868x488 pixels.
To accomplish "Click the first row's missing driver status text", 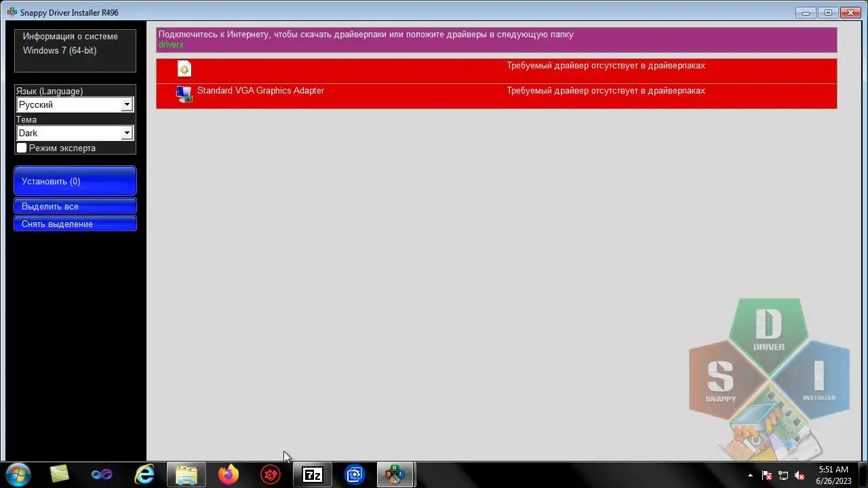I will coord(606,66).
